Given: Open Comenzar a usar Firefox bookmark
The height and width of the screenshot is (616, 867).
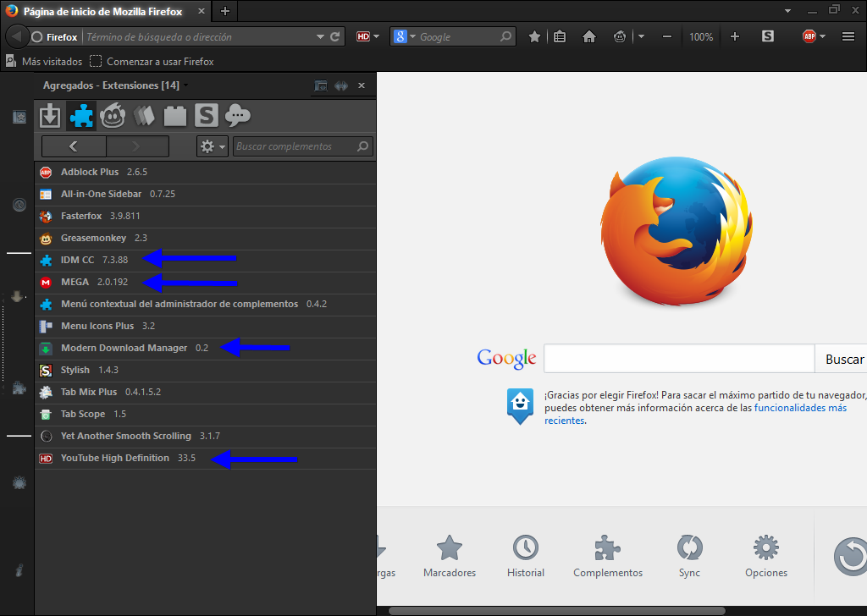Looking at the screenshot, I should pyautogui.click(x=152, y=61).
